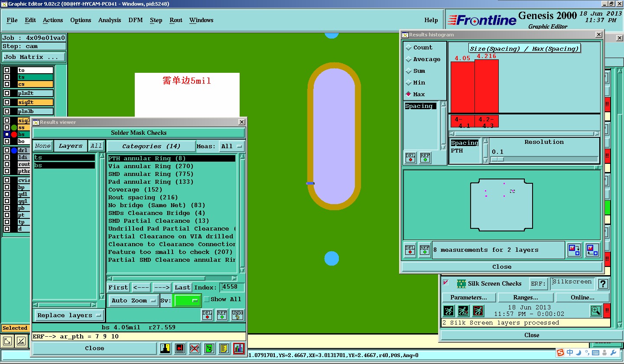The height and width of the screenshot is (364, 624).
Task: Go to First result
Action: coord(118,287)
